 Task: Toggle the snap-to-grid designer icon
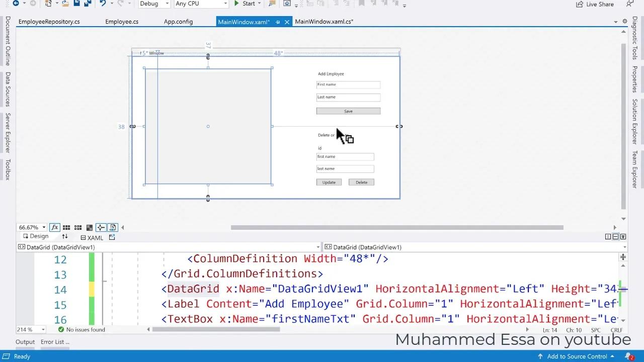[77, 227]
